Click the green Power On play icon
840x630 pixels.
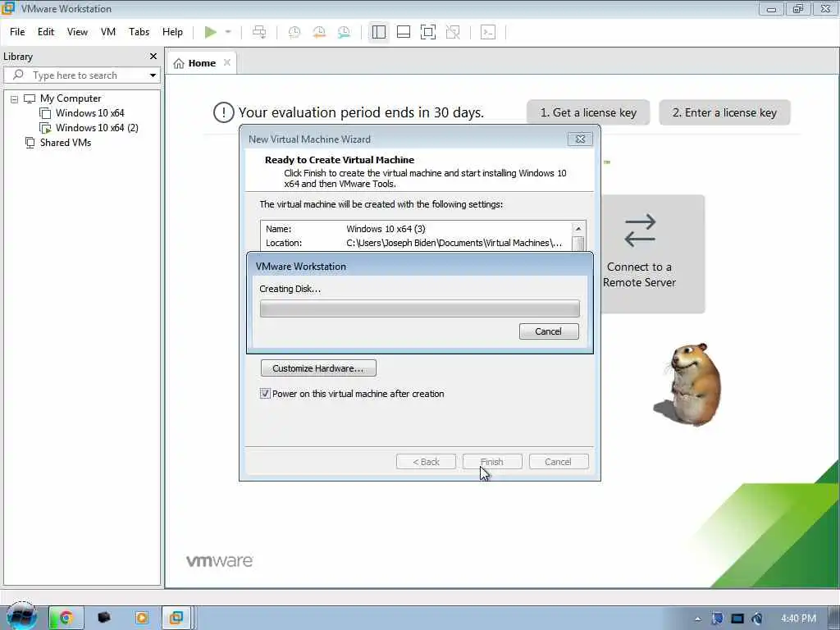coord(211,32)
